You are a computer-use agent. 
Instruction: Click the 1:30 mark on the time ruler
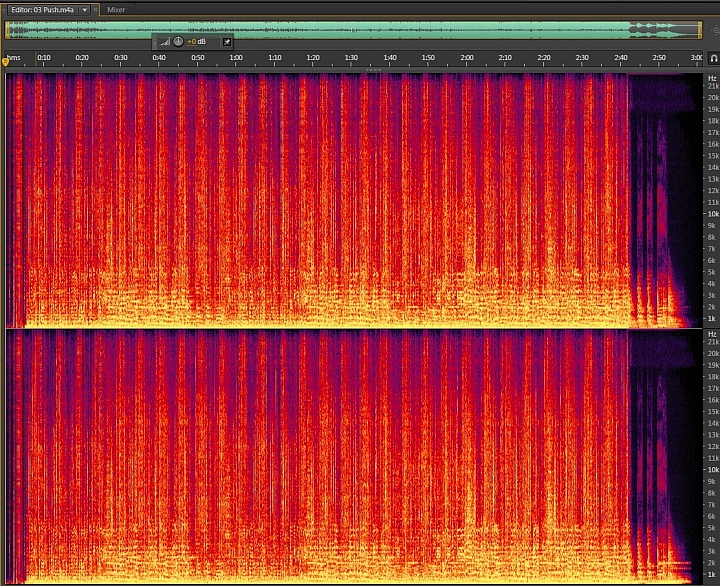(x=351, y=57)
